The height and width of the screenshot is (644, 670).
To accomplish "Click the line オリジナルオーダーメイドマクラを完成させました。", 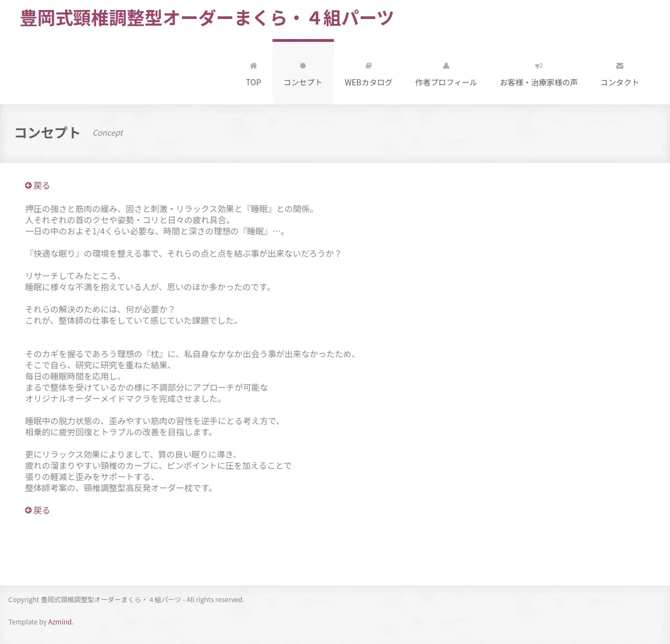I will [125, 398].
